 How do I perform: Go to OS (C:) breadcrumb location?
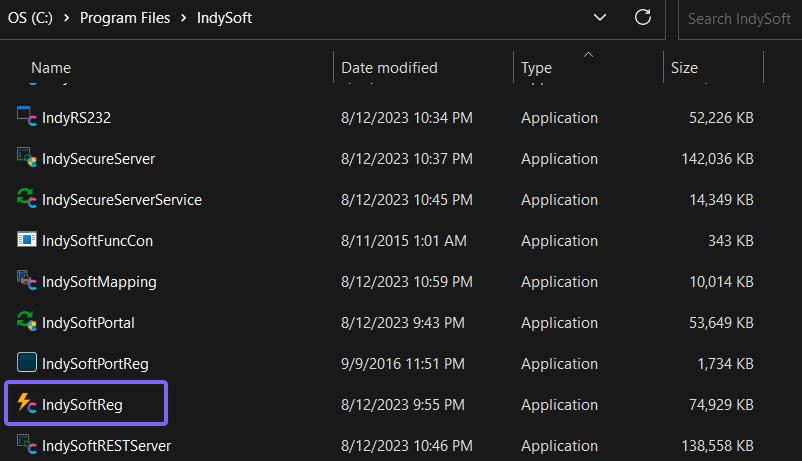(x=29, y=18)
